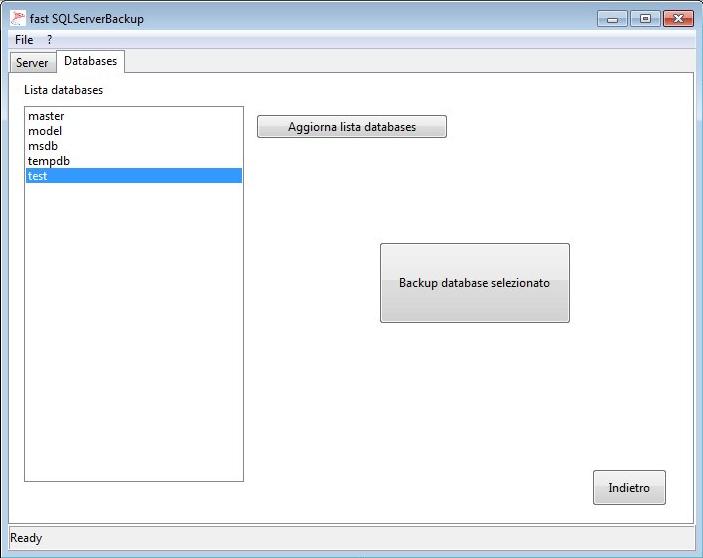
Task: Minimize the fast SQLServerBackup window
Action: (612, 18)
